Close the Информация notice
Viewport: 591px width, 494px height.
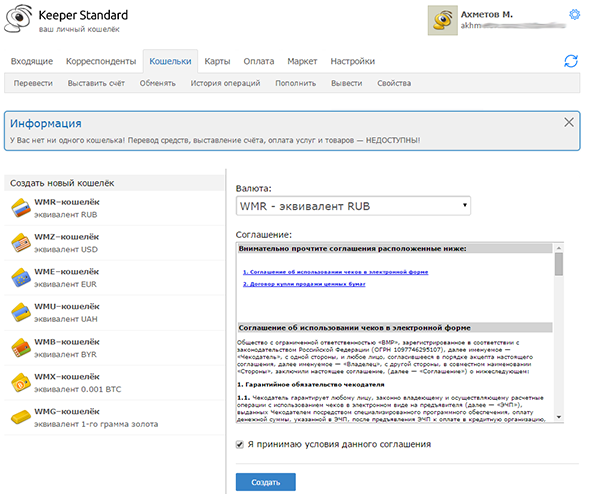tap(569, 122)
